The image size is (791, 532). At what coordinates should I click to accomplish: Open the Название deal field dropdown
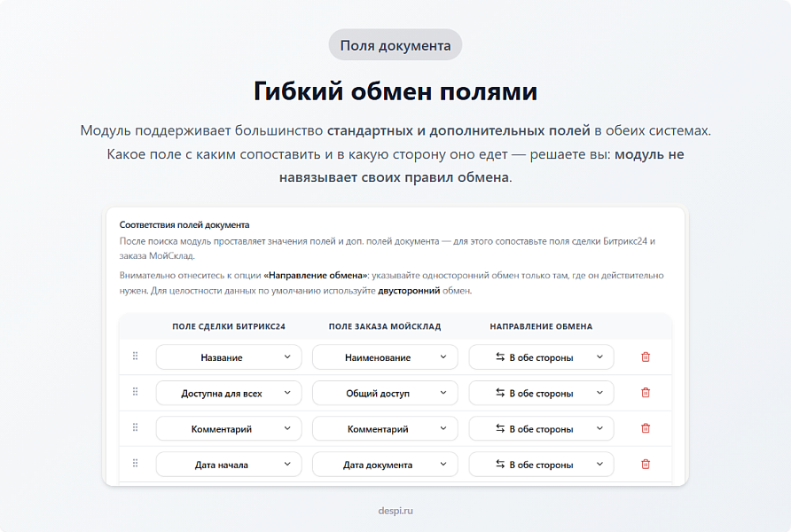point(229,357)
